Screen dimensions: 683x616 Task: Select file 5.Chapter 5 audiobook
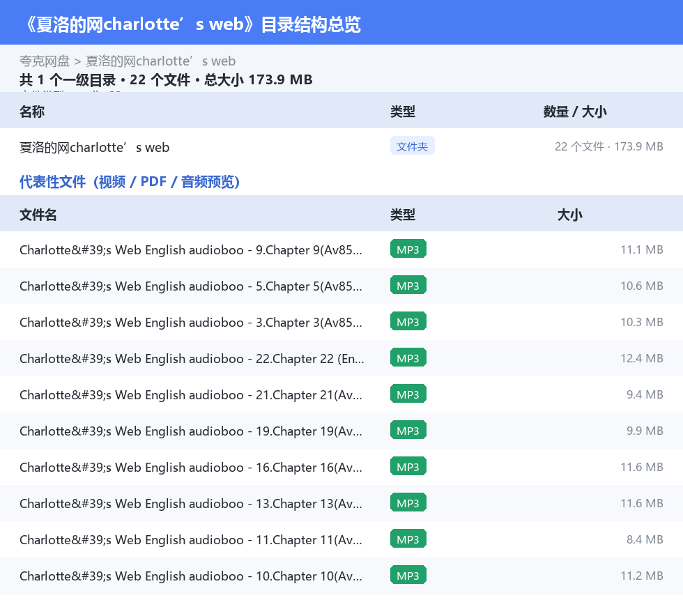tap(191, 286)
